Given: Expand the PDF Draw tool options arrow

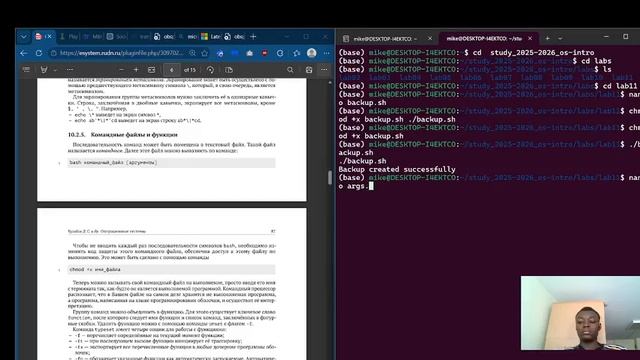Looking at the screenshot, I should (55, 70).
